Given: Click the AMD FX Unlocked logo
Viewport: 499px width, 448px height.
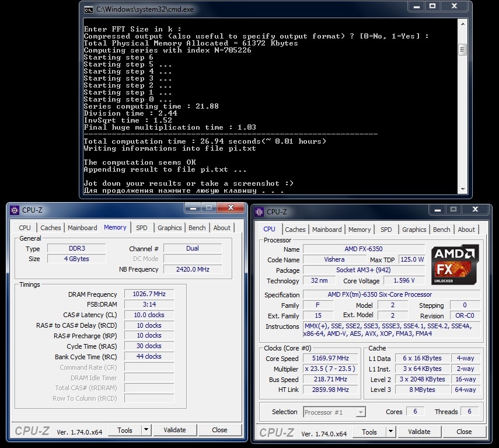Looking at the screenshot, I should [x=455, y=264].
